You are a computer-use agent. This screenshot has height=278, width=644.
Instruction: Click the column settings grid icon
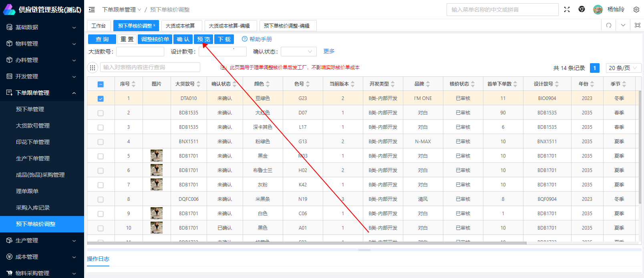coord(93,68)
